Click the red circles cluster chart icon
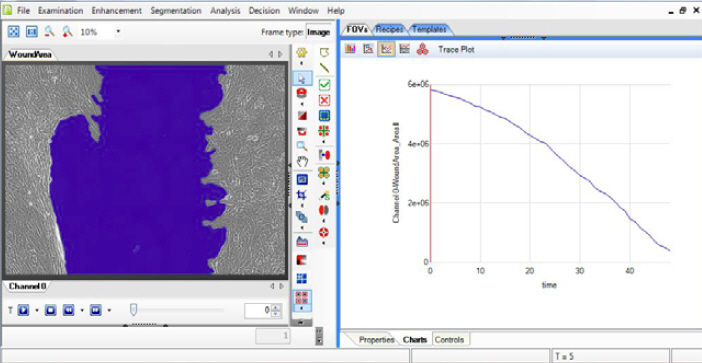The height and width of the screenshot is (363, 702). click(x=422, y=49)
